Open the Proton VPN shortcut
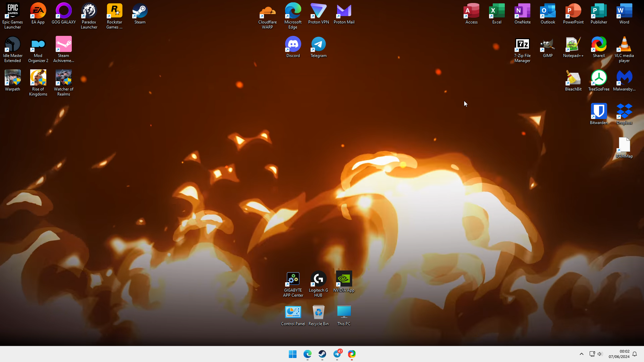Image resolution: width=644 pixels, height=362 pixels. pos(319,13)
